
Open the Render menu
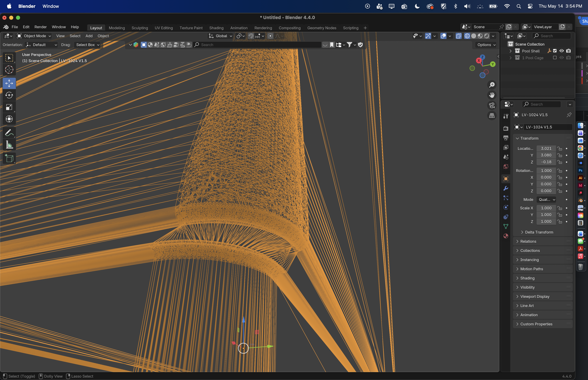tap(40, 27)
